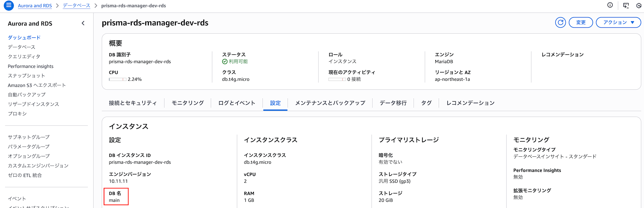The width and height of the screenshot is (644, 208).
Task: Click the info icon in top bar
Action: coord(610,5)
